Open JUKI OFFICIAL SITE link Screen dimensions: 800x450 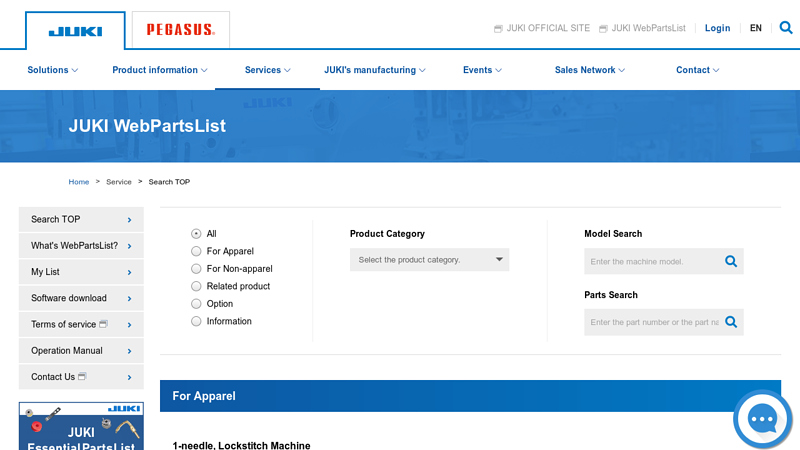[547, 28]
